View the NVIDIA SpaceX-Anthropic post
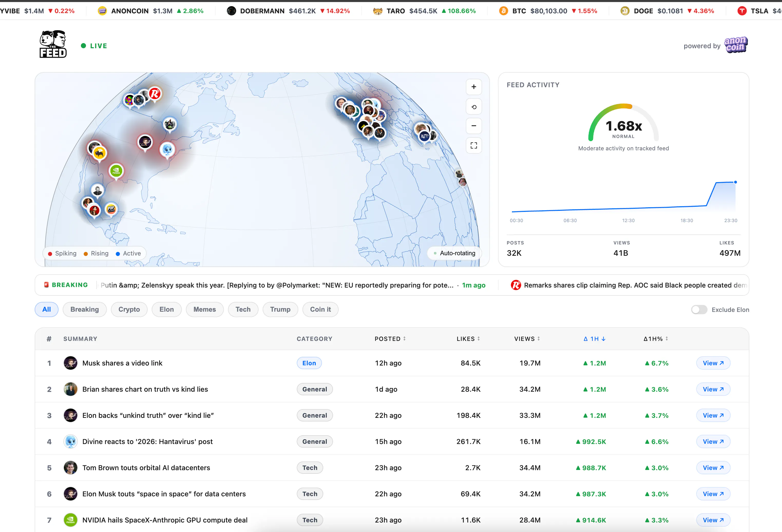 pyautogui.click(x=713, y=520)
